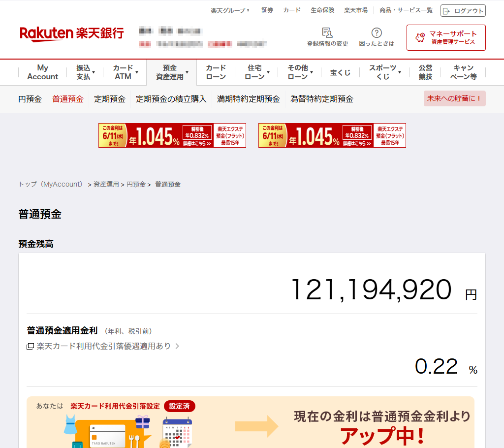Open マネーサポート 資産管理サービス button
Viewport: 504px width, 448px height.
click(446, 37)
